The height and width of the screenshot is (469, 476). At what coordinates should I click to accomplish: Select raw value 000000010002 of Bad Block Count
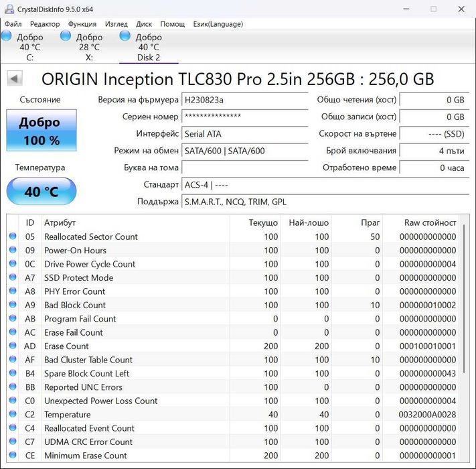[x=427, y=306]
